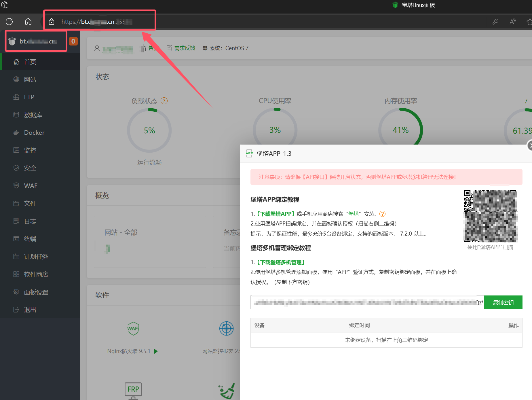Click the user account icon in header
This screenshot has height=400, width=532.
point(97,48)
